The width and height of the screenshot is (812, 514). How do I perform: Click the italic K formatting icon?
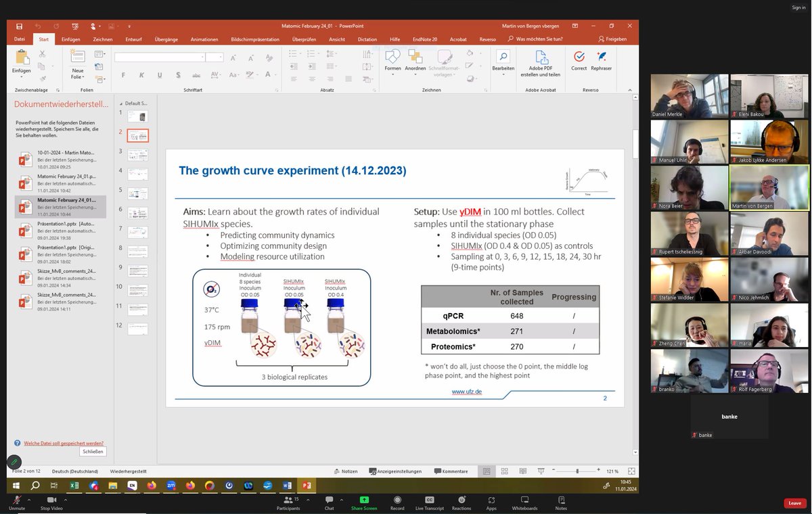point(141,75)
